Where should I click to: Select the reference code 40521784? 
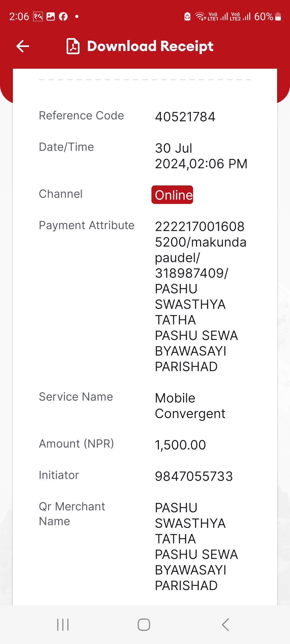click(x=185, y=117)
